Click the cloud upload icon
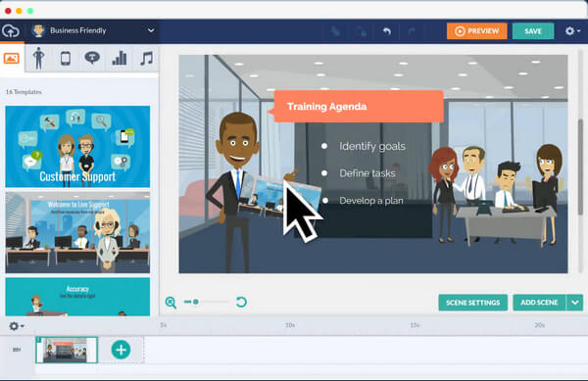588x381 pixels. 11,30
